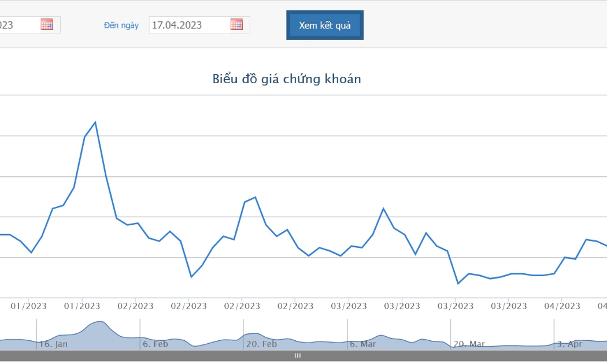Click the highest price peak in late January
Screen dimensions: 607x364
95,122
